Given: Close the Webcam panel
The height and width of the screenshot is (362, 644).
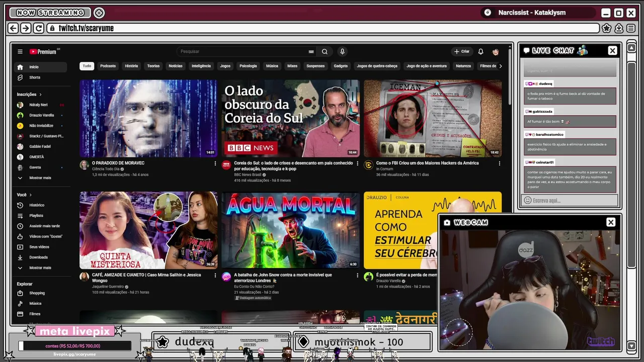Looking at the screenshot, I should (x=611, y=222).
